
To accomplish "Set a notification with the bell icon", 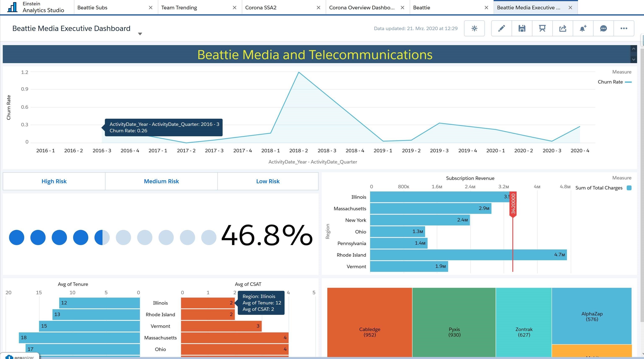I will (583, 28).
